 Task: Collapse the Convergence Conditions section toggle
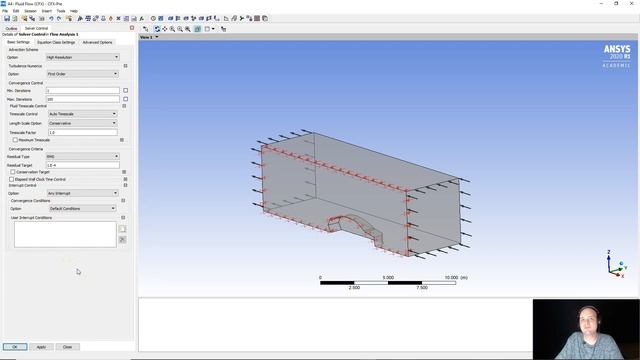coord(123,201)
